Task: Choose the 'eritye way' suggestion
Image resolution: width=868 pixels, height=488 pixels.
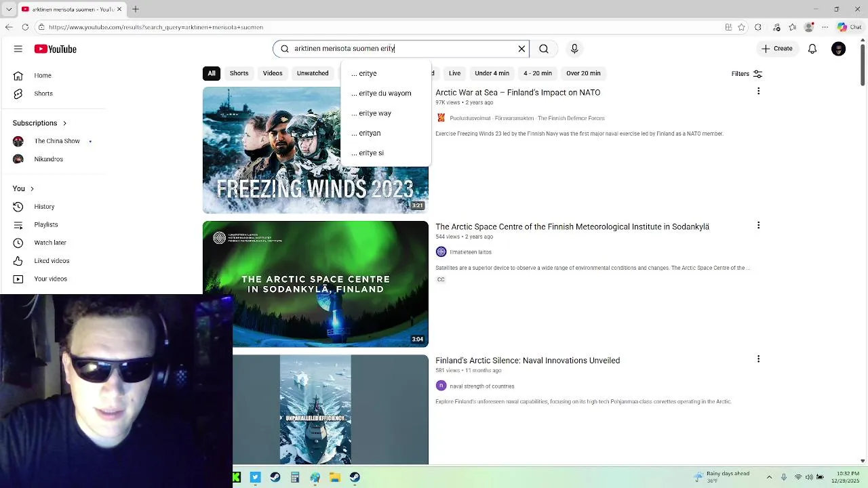Action: [386, 113]
